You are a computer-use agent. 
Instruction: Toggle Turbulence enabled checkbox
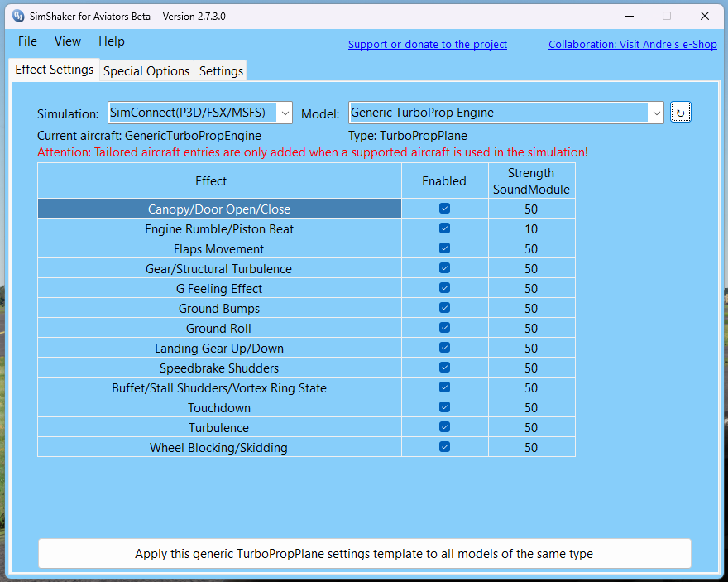pyautogui.click(x=444, y=427)
